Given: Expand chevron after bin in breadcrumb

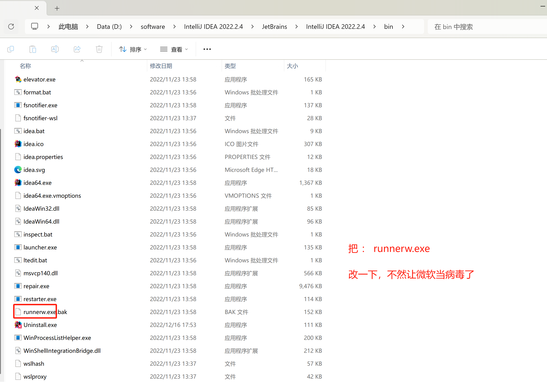Looking at the screenshot, I should (x=403, y=27).
